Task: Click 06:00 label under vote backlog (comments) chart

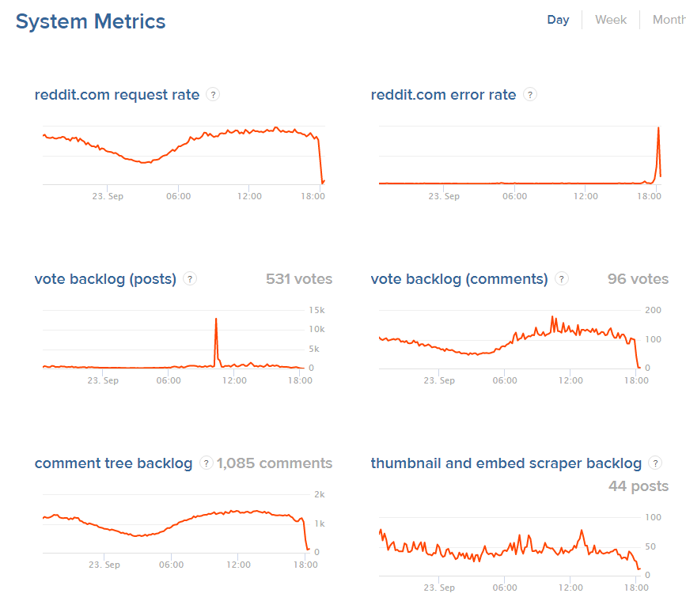Action: [505, 380]
